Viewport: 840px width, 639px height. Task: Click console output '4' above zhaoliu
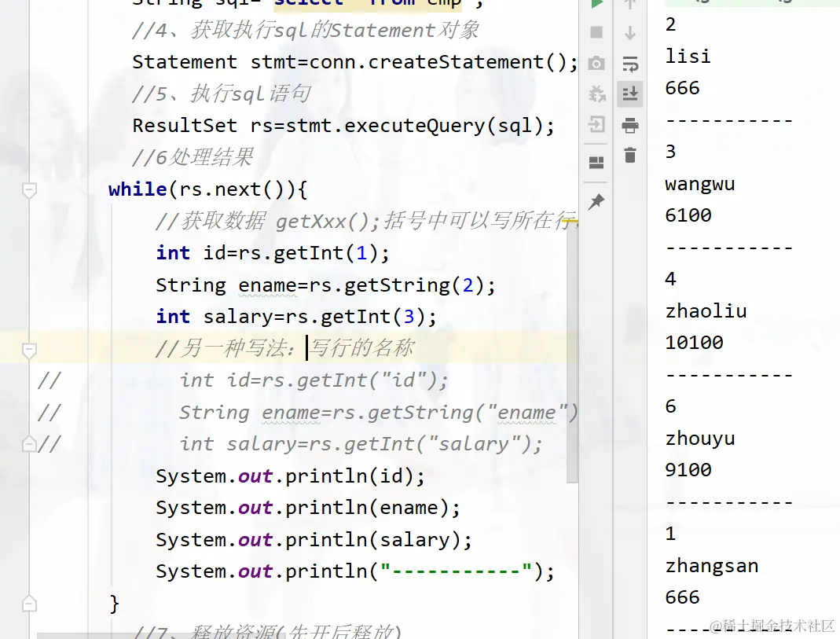pos(671,279)
